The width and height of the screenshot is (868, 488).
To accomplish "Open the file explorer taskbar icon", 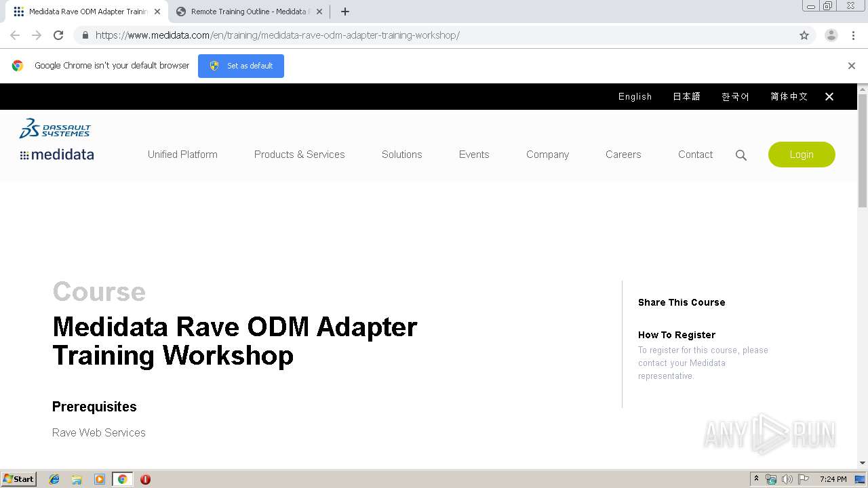I will pyautogui.click(x=77, y=479).
